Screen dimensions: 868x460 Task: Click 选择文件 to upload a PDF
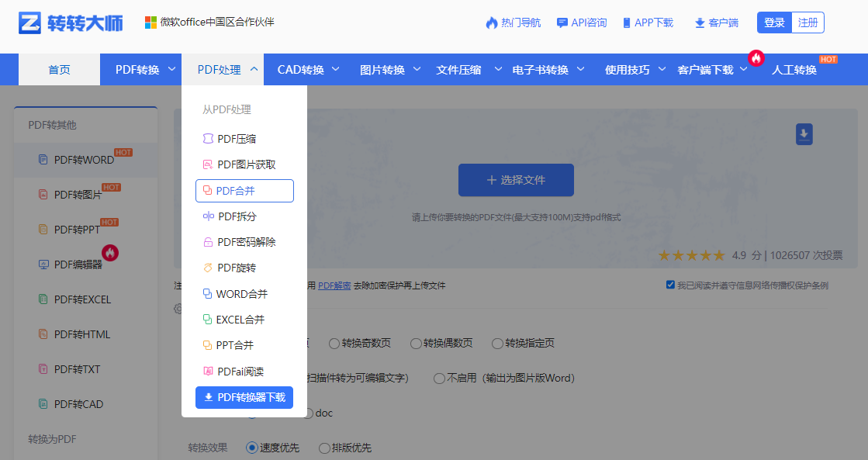click(x=515, y=179)
